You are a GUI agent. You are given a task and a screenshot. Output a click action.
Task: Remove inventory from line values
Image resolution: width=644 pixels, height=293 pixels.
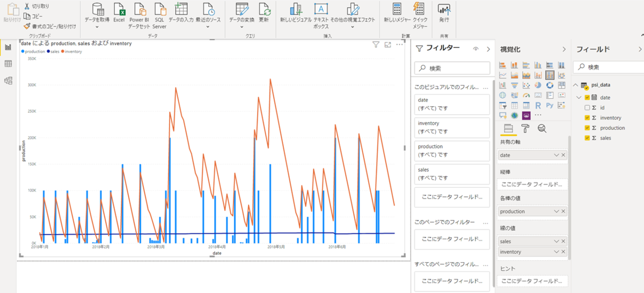click(x=563, y=252)
